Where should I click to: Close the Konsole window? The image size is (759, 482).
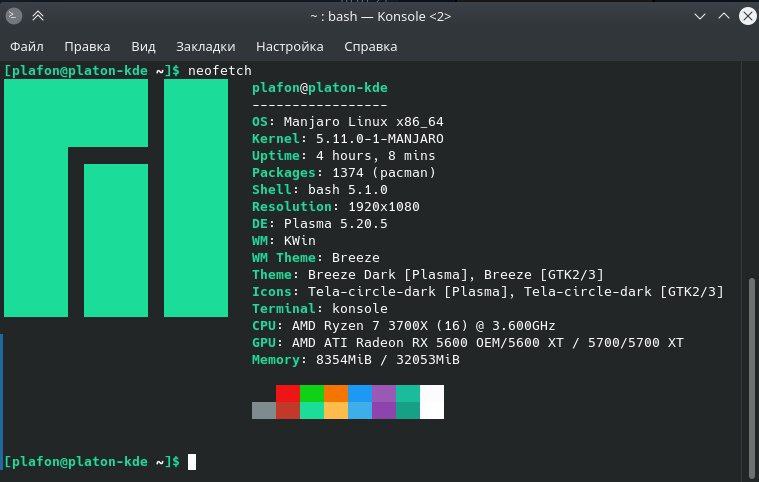(x=748, y=16)
